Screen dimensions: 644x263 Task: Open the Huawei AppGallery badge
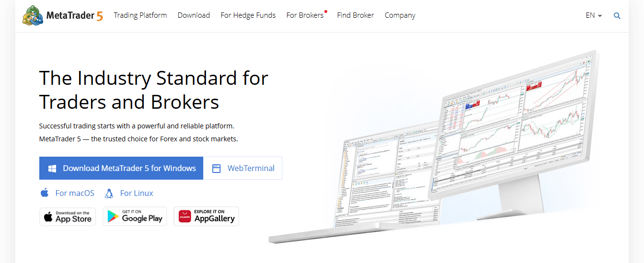click(206, 217)
